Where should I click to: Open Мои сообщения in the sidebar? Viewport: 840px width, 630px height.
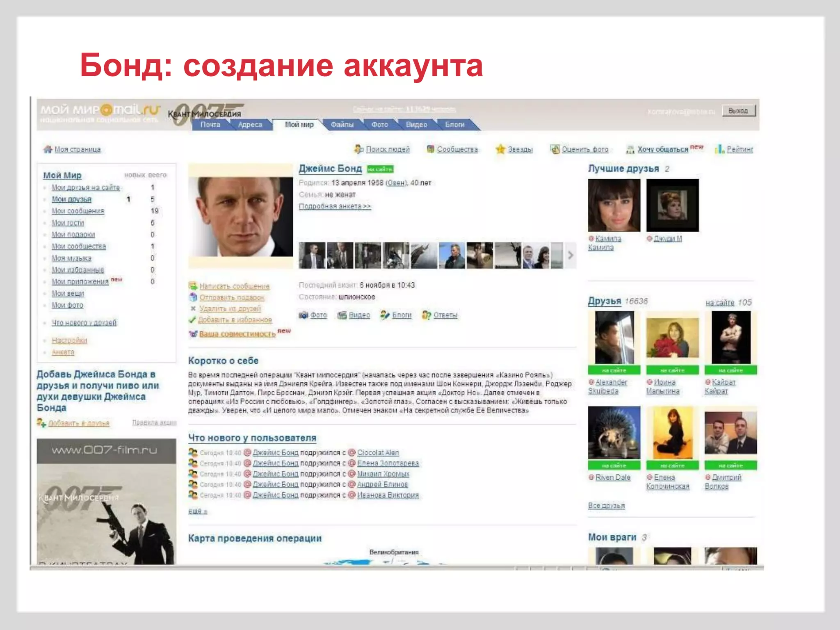point(78,211)
